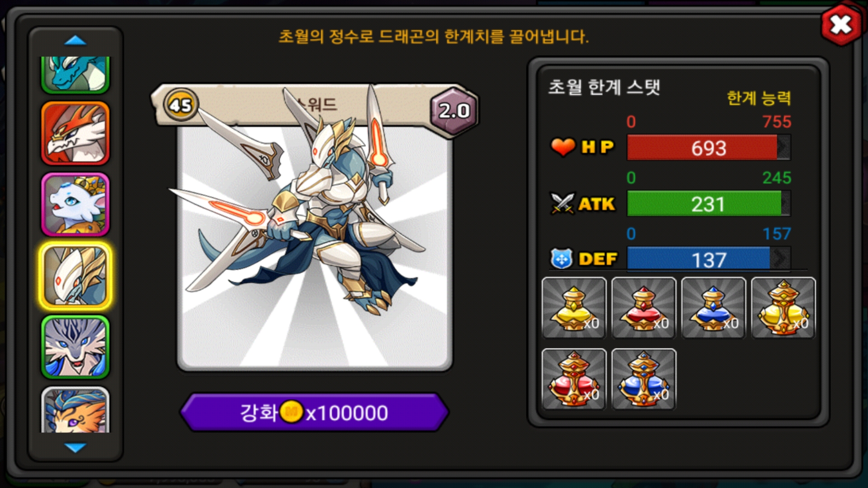Choose the red-maned white dragon portrait
This screenshot has height=488, width=868.
click(75, 133)
